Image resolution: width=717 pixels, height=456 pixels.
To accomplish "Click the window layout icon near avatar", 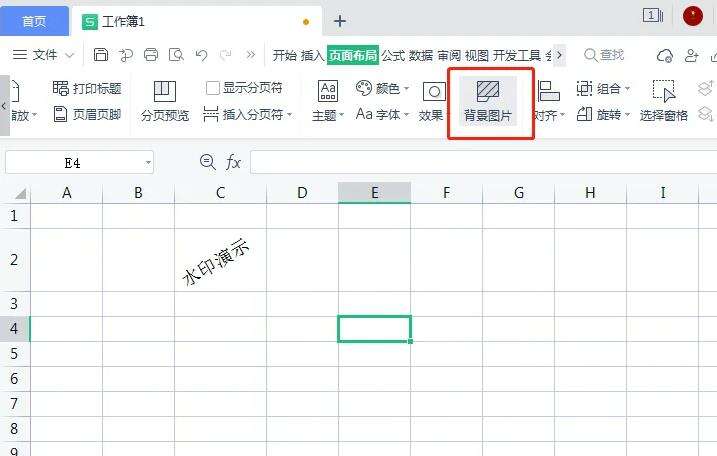I will coord(653,16).
